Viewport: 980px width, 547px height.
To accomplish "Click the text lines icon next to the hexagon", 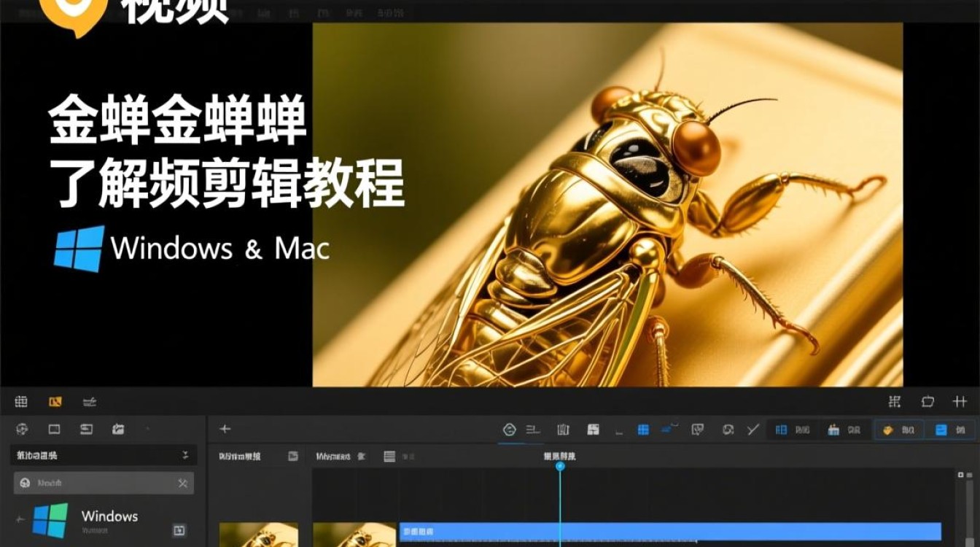I will (x=533, y=430).
